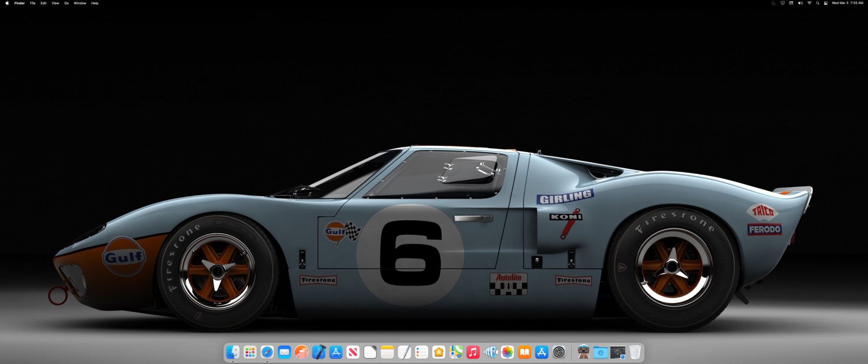Open the File menu

33,3
